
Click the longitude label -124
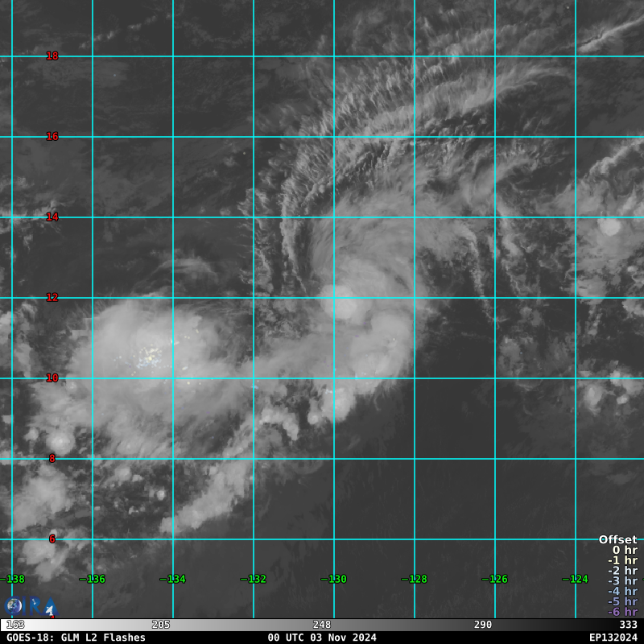pos(576,579)
